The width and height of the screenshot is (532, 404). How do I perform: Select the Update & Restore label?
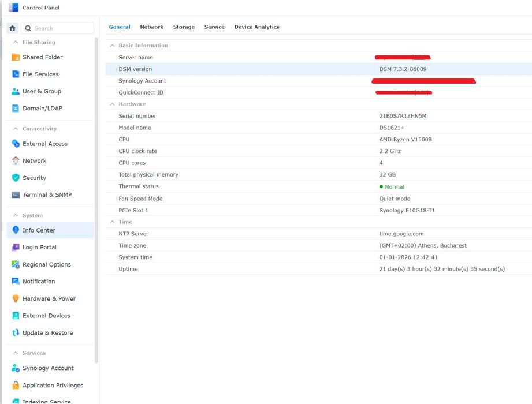(48, 333)
